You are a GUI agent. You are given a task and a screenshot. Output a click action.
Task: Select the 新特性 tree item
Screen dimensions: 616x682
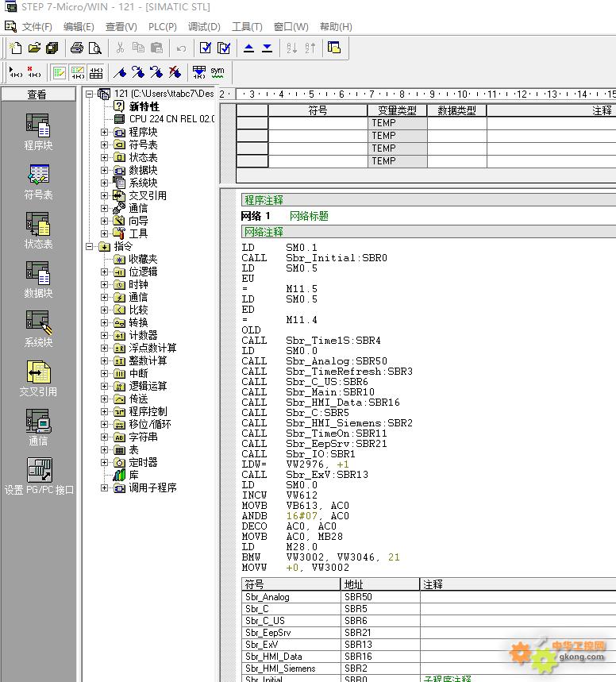pos(144,106)
